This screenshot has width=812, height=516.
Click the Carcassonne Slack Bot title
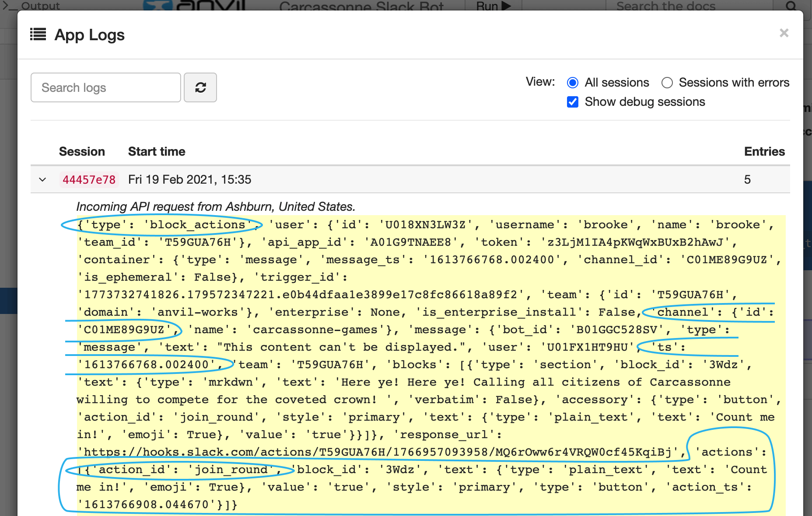[x=362, y=6]
